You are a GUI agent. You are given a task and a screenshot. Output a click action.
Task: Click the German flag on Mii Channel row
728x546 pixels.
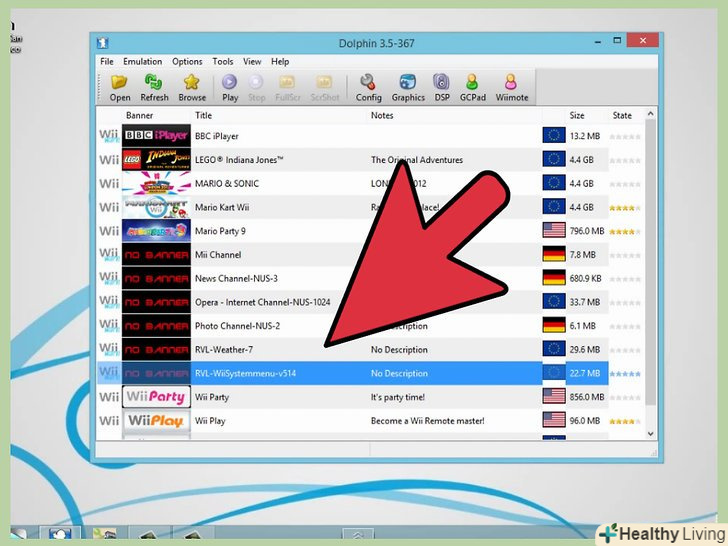coord(554,254)
